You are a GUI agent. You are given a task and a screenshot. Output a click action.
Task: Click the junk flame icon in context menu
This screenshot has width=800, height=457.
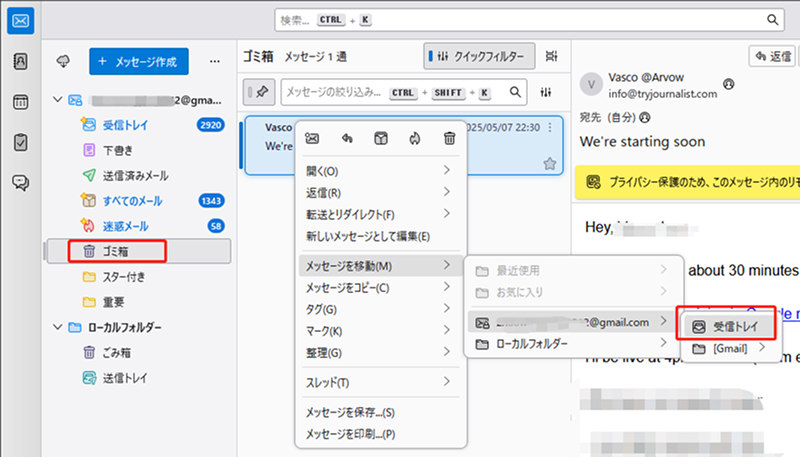tap(415, 138)
